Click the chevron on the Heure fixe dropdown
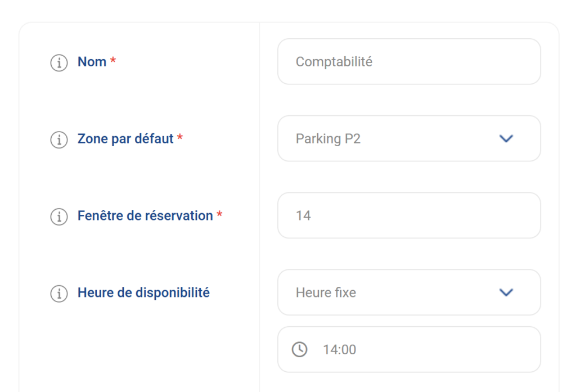 506,292
